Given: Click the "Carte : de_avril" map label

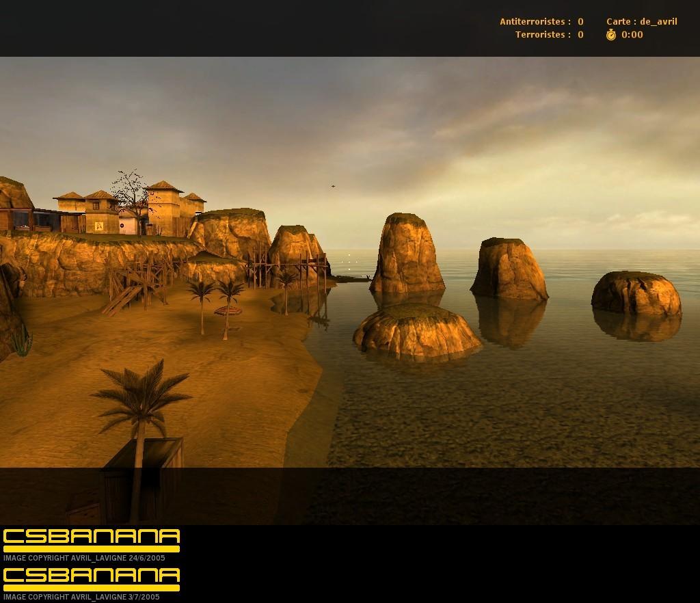Looking at the screenshot, I should [x=641, y=21].
